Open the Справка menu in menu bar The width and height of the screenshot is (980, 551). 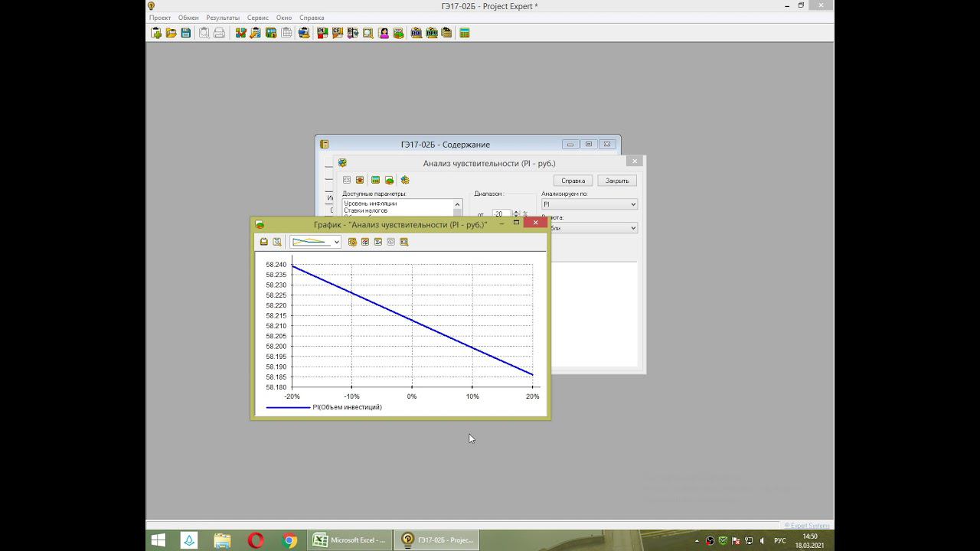click(312, 18)
